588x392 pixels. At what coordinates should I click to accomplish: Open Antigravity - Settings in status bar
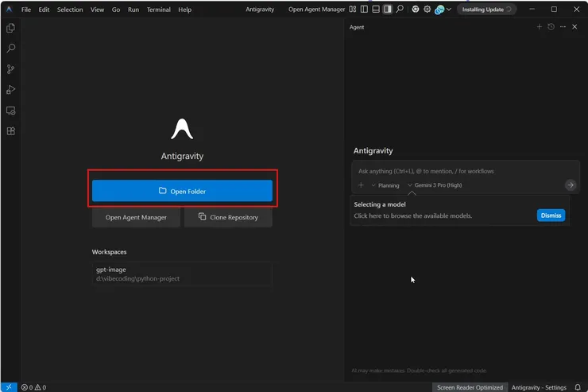click(539, 387)
